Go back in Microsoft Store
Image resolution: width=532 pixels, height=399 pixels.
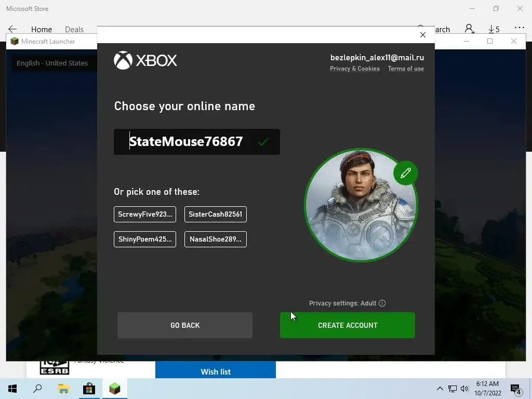tap(12, 29)
